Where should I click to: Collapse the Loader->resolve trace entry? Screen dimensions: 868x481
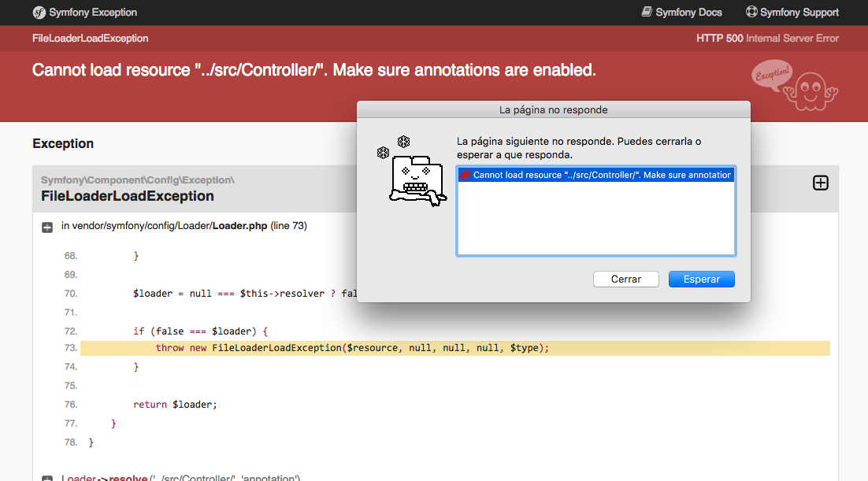pos(47,478)
